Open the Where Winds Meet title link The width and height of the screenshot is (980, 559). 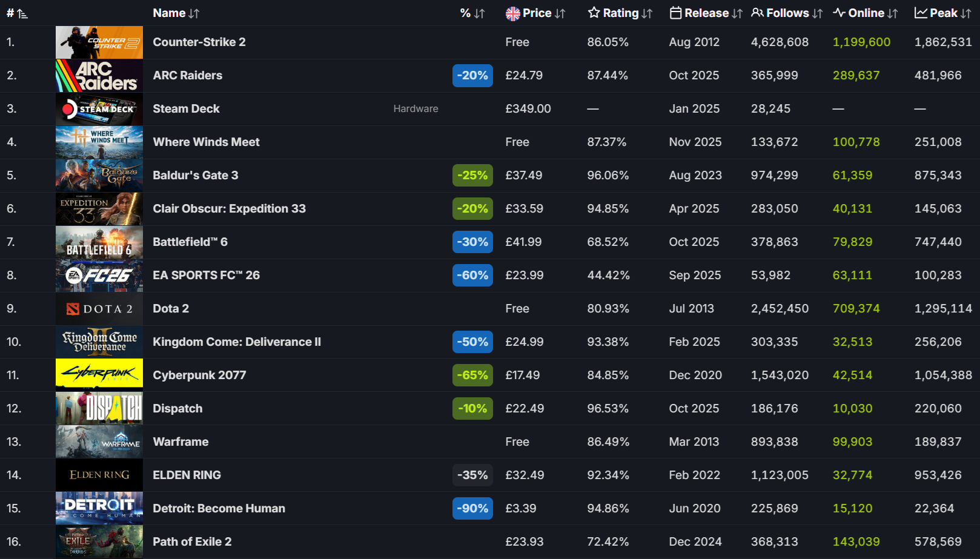click(x=206, y=142)
